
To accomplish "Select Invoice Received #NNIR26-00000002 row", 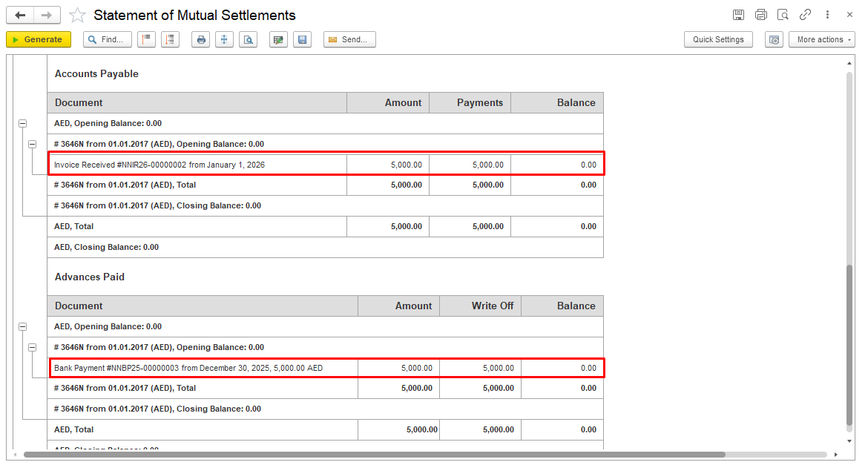I will (326, 165).
